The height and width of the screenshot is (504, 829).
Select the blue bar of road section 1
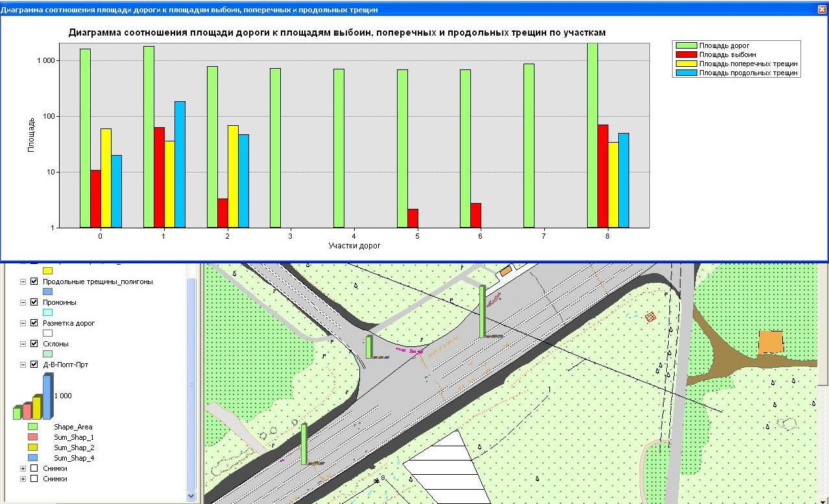pos(180,164)
